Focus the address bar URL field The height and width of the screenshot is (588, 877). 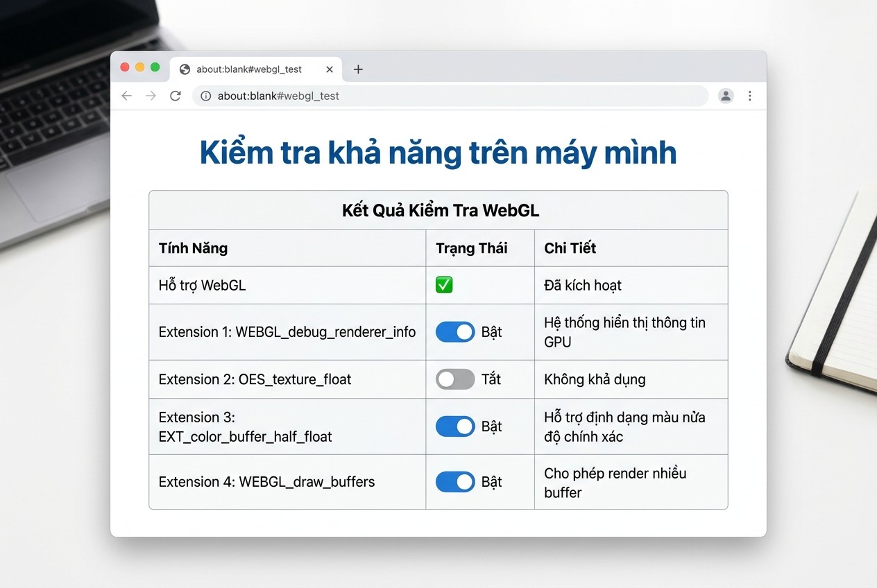pyautogui.click(x=450, y=96)
